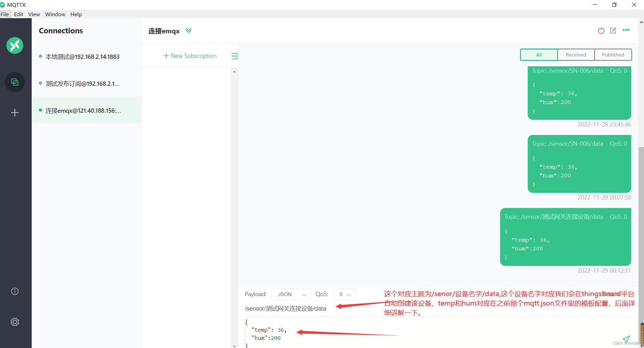644x348 pixels.
Task: Click message bubble dated 2022-11-29 00:07:50
Action: click(579, 164)
